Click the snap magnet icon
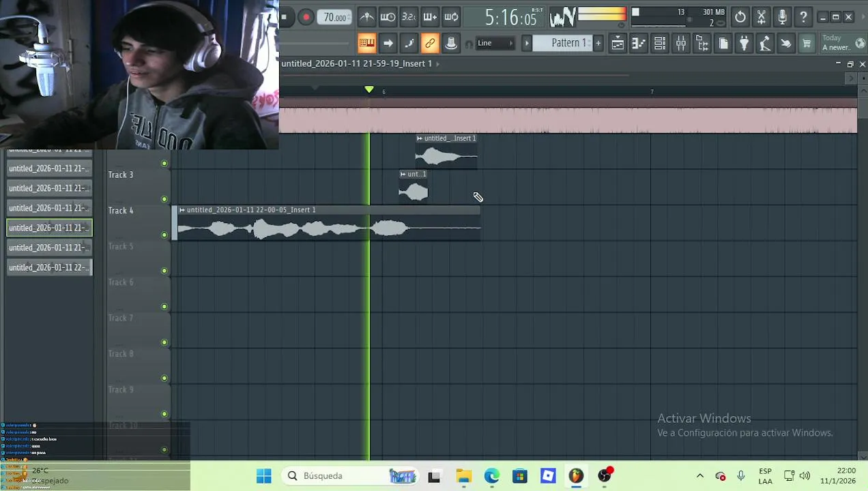This screenshot has height=491, width=868. (x=469, y=44)
